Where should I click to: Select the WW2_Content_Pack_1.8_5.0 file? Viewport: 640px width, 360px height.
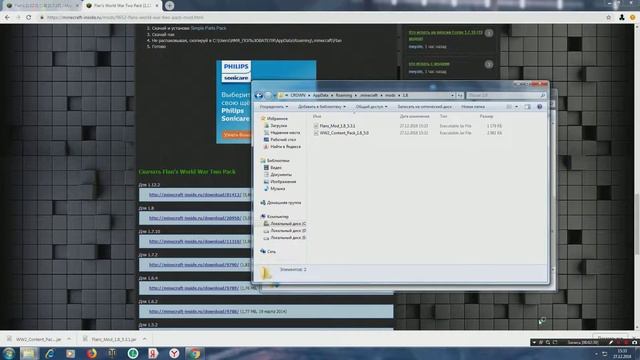344,133
